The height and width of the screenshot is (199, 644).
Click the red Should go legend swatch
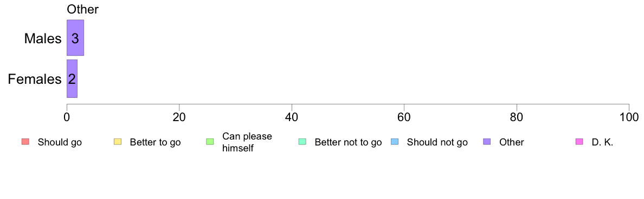[25, 142]
